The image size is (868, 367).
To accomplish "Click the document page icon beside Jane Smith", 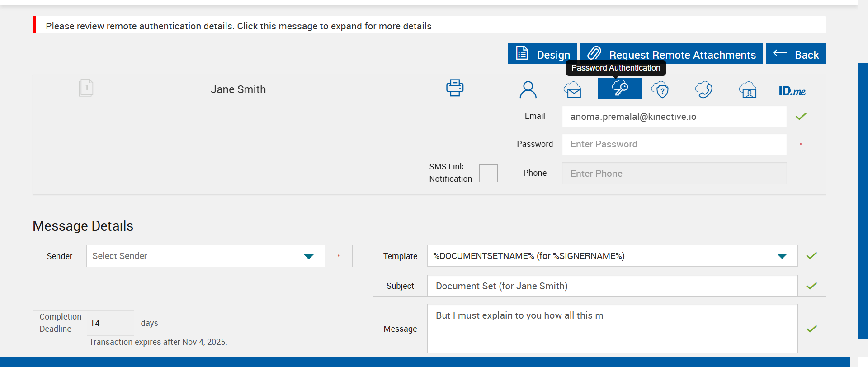I will [x=86, y=88].
